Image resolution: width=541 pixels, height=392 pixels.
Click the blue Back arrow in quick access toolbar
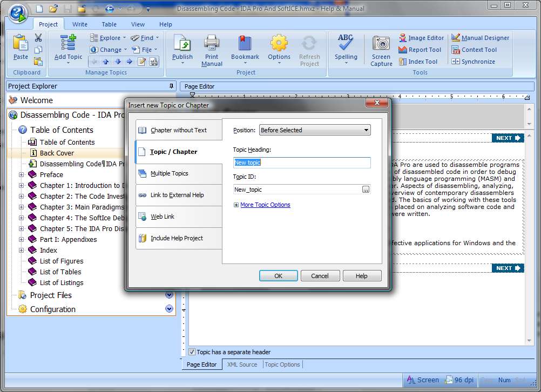point(110,9)
